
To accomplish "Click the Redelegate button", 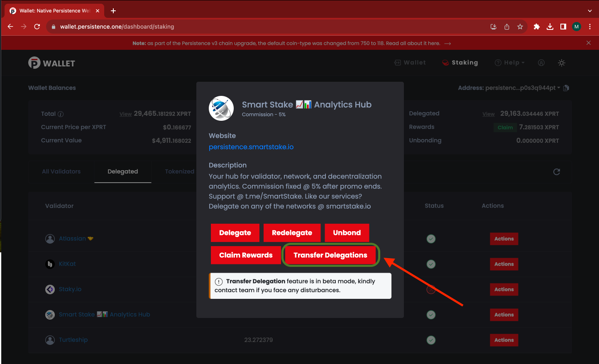I will (x=292, y=233).
